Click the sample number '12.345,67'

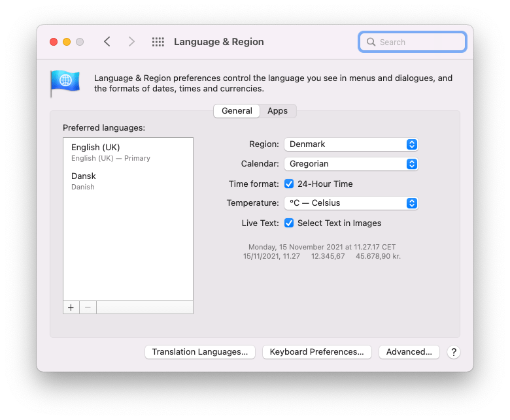[328, 256]
